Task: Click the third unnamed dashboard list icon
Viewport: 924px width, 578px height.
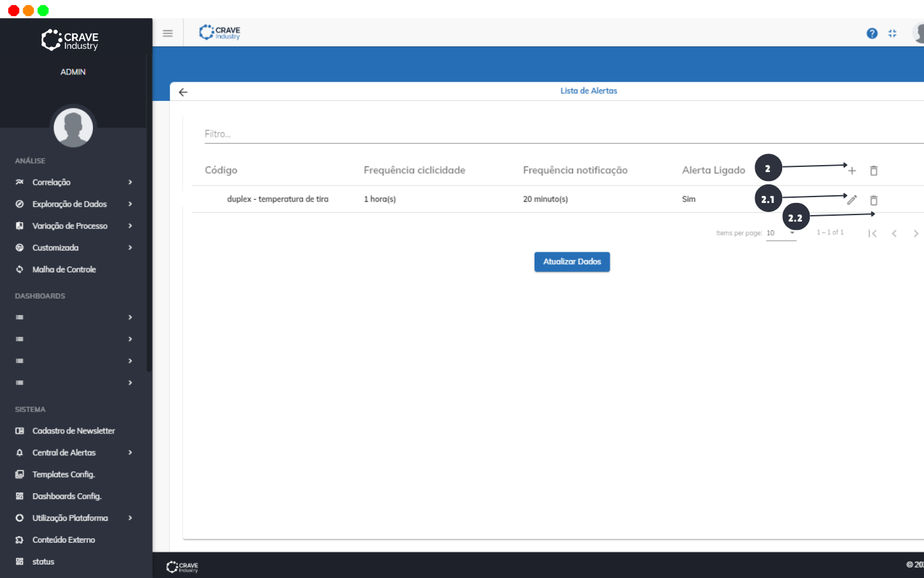Action: [x=19, y=361]
